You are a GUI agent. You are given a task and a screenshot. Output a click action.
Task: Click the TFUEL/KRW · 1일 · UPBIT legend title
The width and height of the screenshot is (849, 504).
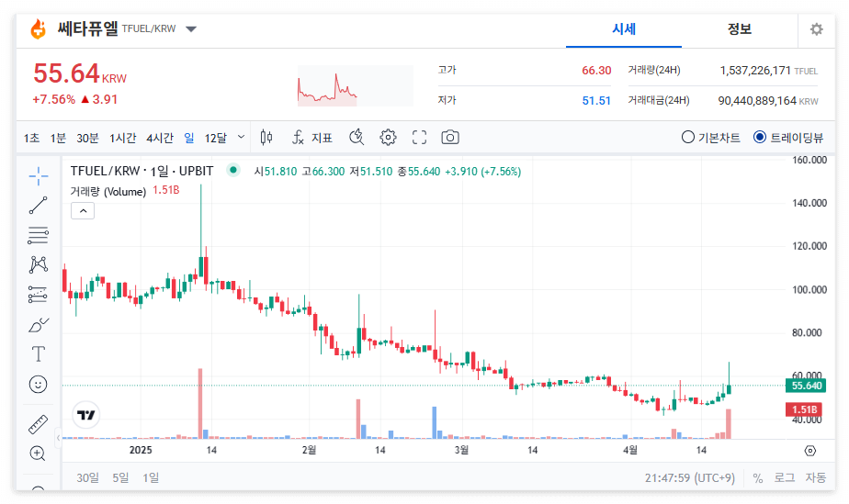[x=141, y=171]
